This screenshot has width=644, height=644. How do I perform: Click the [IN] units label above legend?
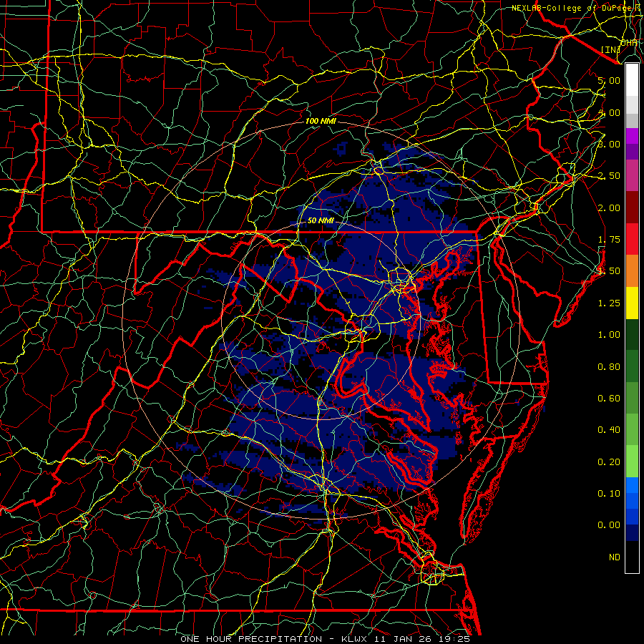tap(611, 49)
